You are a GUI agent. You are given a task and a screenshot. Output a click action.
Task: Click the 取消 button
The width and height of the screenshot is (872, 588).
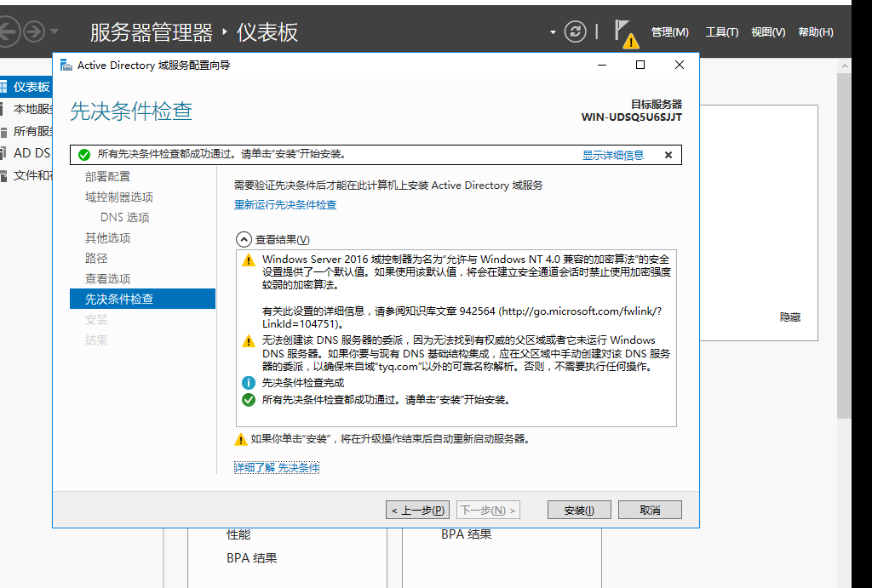click(650, 511)
